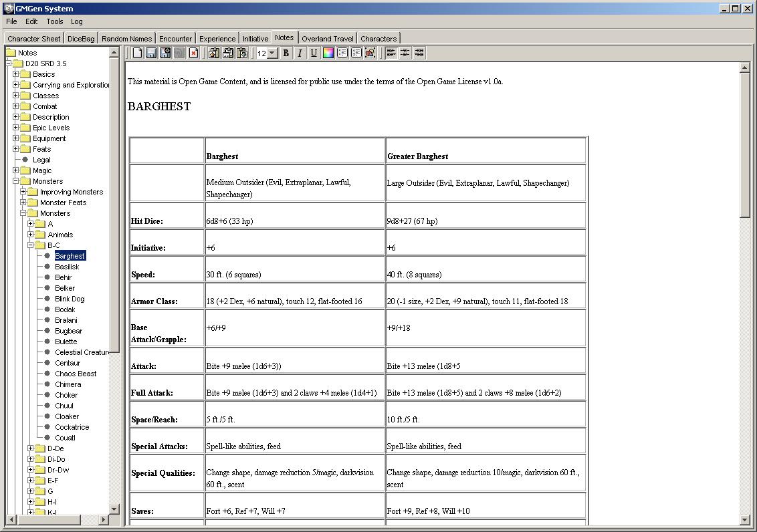
Task: Select the Couatl note
Action: [65, 438]
